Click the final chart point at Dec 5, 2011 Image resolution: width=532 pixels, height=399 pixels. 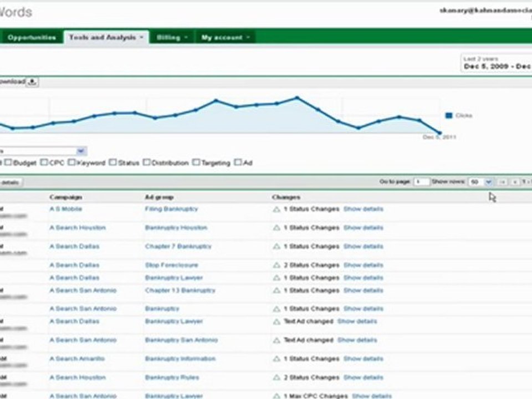pyautogui.click(x=440, y=133)
